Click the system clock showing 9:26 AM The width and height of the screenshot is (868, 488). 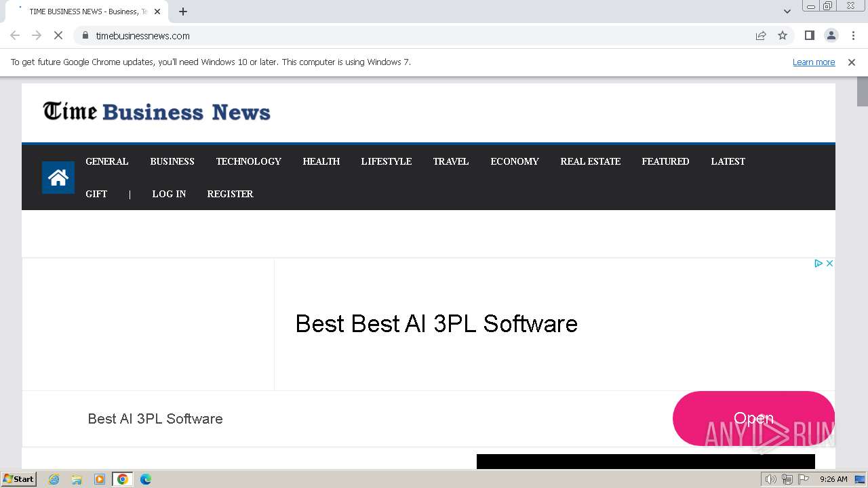click(x=833, y=479)
